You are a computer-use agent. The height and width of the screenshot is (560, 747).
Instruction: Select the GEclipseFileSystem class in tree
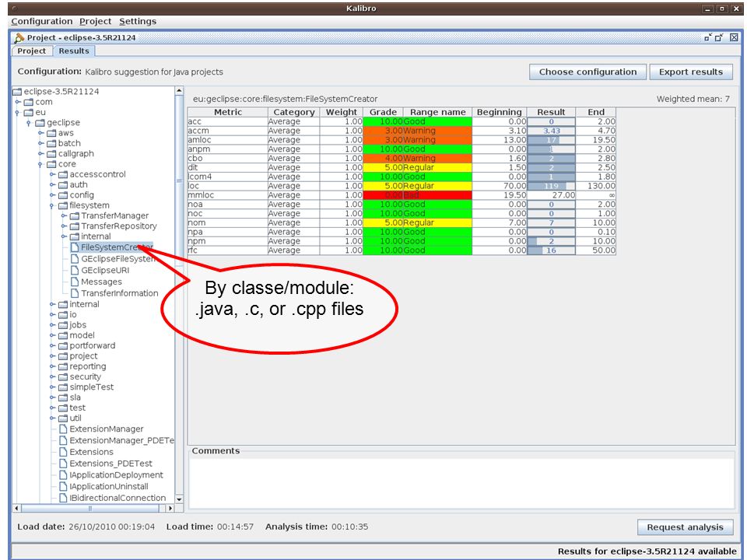click(118, 258)
